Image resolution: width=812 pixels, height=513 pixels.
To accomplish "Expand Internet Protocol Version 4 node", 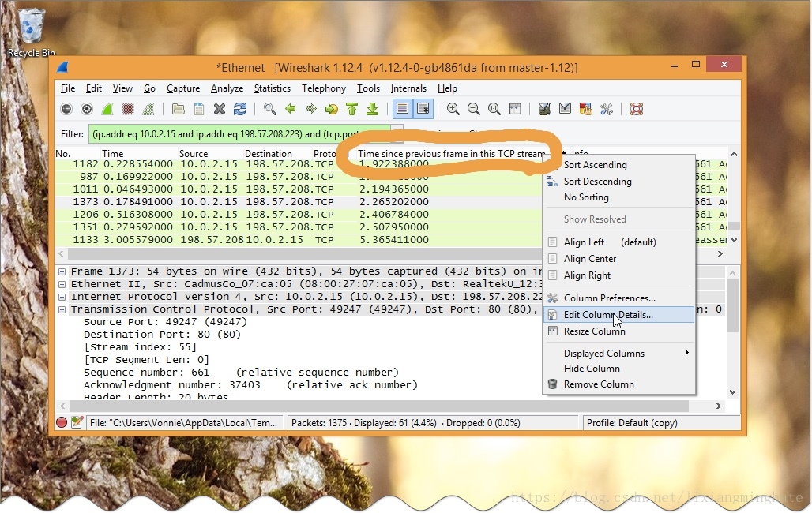I will (x=62, y=297).
